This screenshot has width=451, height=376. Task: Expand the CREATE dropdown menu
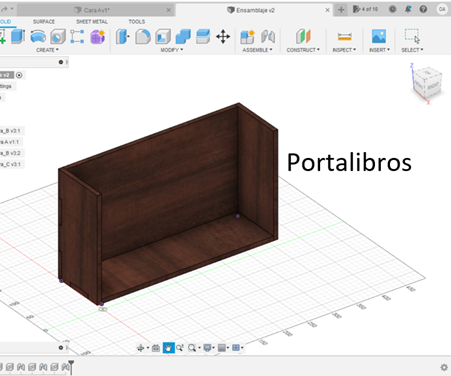point(47,50)
